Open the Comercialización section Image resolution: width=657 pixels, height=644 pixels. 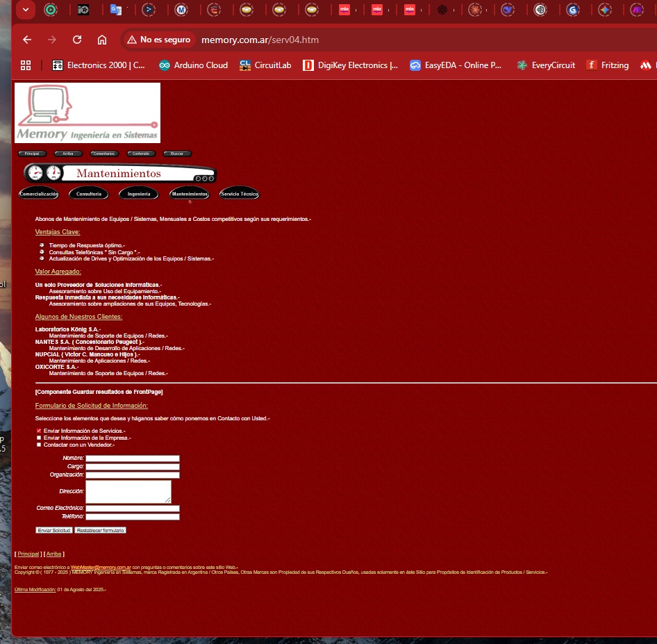38,193
